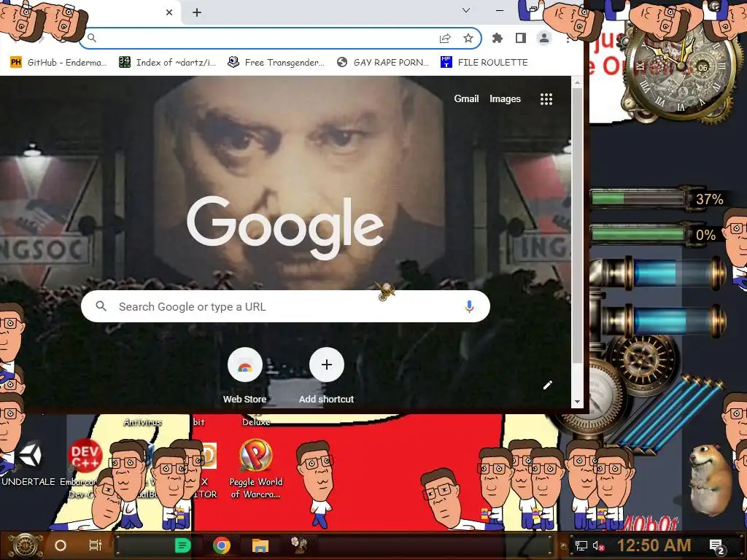Open Peggle World of Warcraft icon
This screenshot has height=560, width=747.
tap(256, 467)
